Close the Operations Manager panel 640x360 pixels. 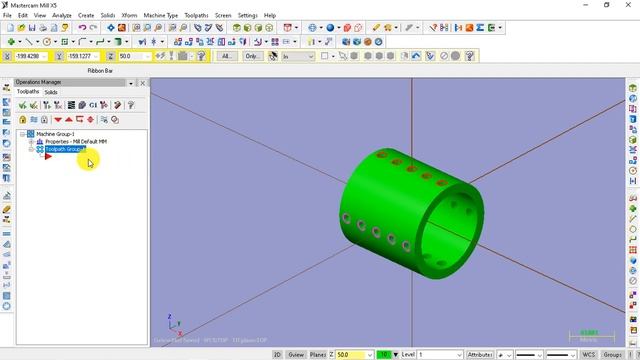click(x=142, y=83)
